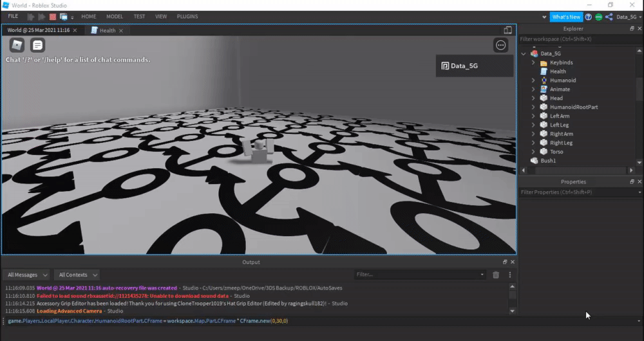This screenshot has height=341, width=644.
Task: Undock the Output panel
Action: (x=505, y=262)
